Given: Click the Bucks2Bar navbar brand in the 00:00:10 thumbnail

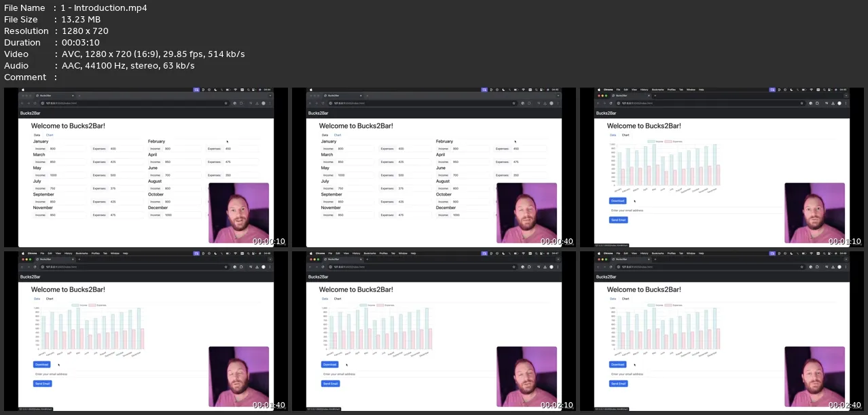Looking at the screenshot, I should click(x=29, y=113).
